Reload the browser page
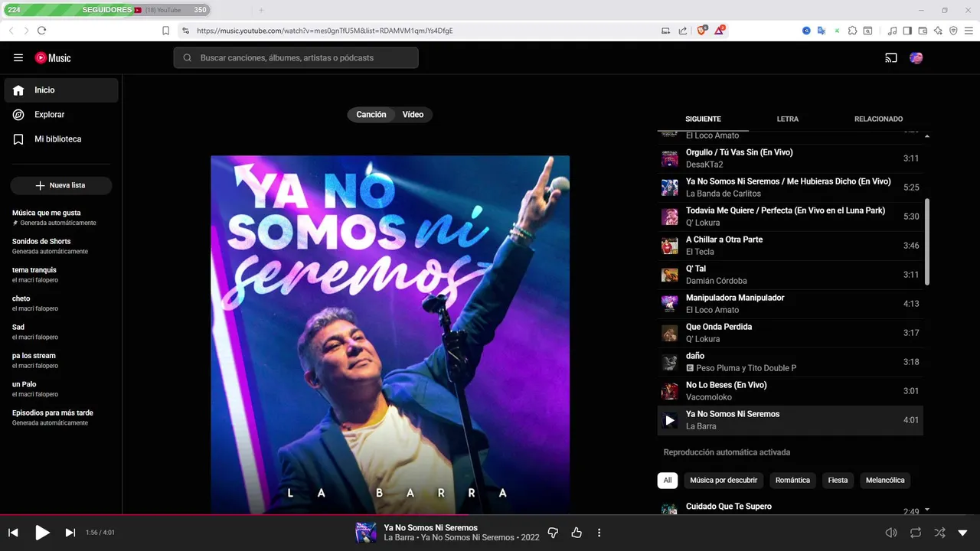Image resolution: width=980 pixels, height=551 pixels. point(41,31)
